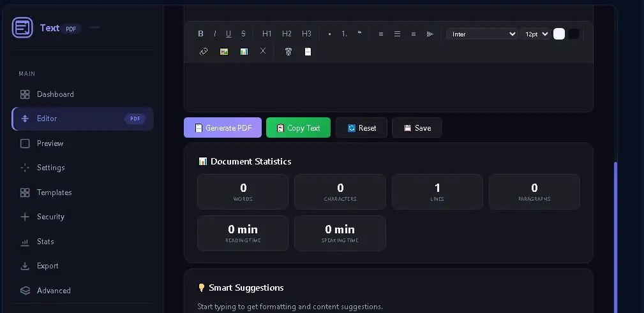This screenshot has height=313, width=644.
Task: Pick the white text color swatch
Action: 559,34
